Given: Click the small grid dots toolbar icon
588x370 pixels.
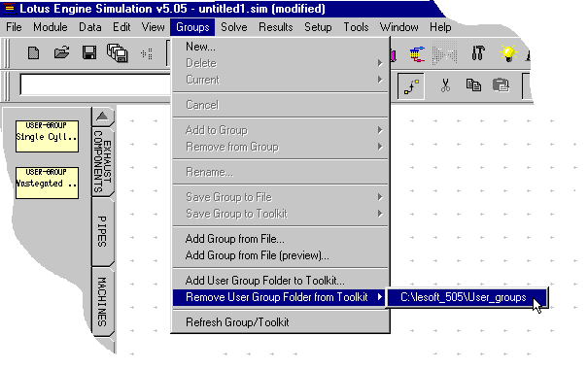Looking at the screenshot, I should (x=147, y=54).
